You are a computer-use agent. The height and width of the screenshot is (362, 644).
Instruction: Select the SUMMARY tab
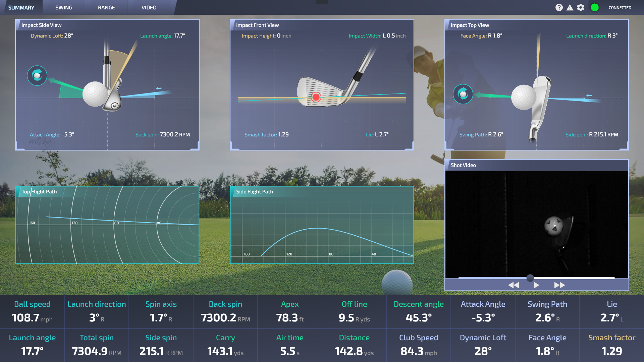tap(21, 7)
